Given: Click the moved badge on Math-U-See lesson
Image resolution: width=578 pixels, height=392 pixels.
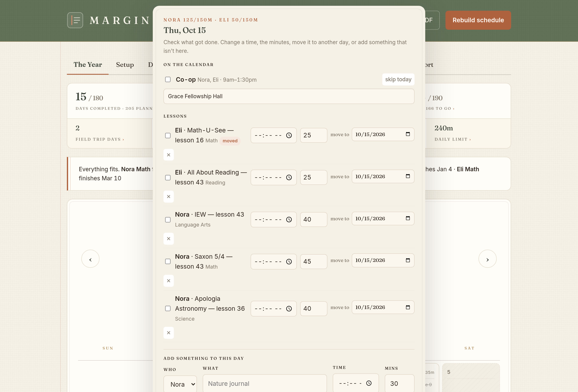Looking at the screenshot, I should 230,141.
